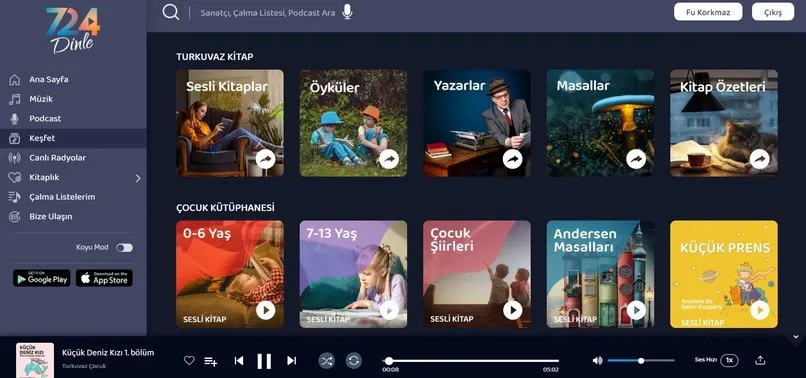Click the TURKUVAZ KİTAP heading

click(215, 57)
